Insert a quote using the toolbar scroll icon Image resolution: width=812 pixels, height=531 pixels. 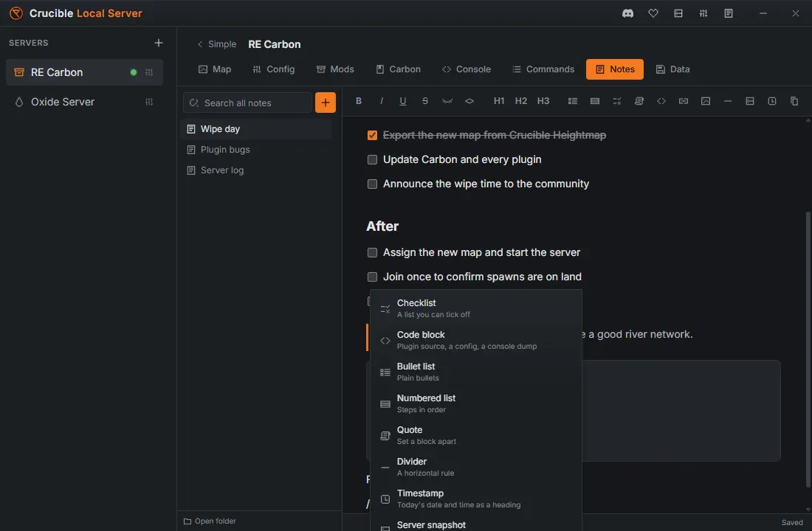(x=639, y=101)
